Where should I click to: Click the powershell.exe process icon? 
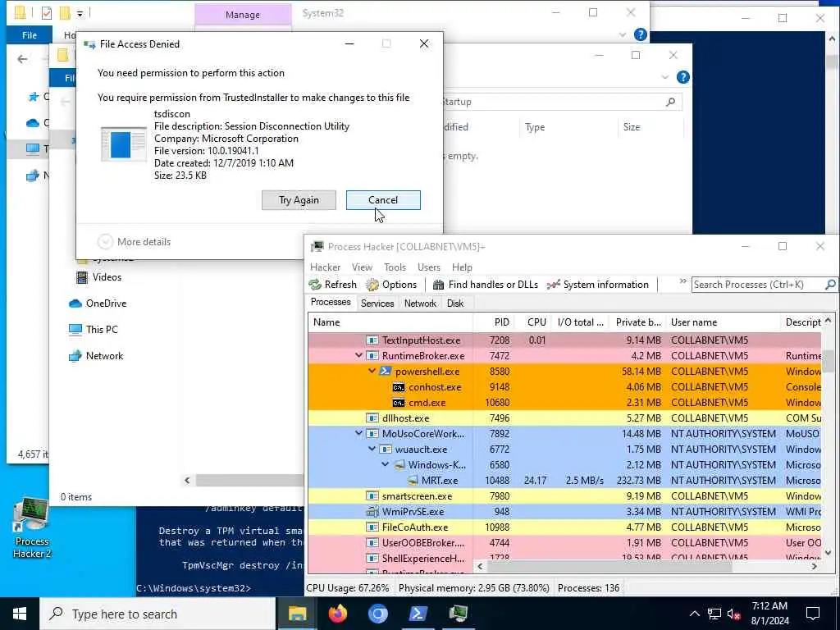[386, 372]
